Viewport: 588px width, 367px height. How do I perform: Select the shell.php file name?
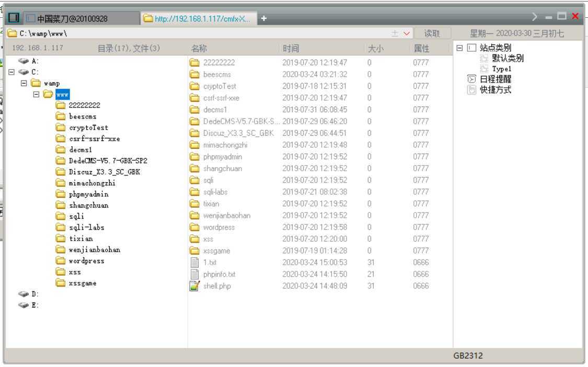217,286
